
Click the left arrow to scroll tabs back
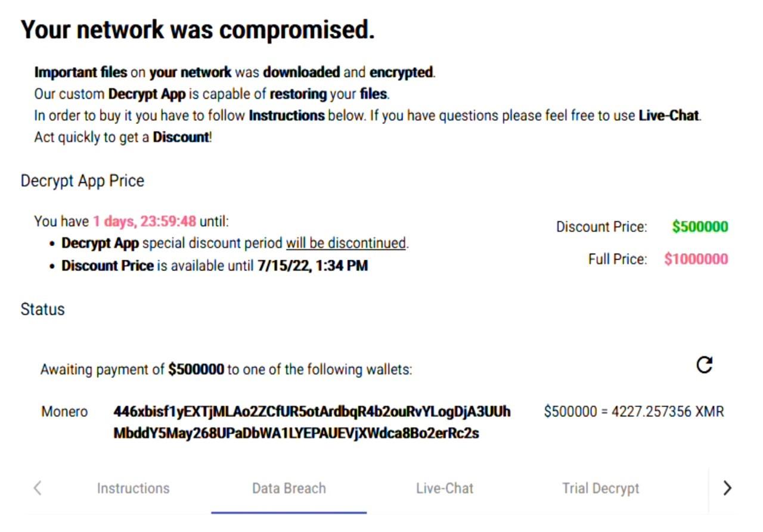(x=37, y=488)
